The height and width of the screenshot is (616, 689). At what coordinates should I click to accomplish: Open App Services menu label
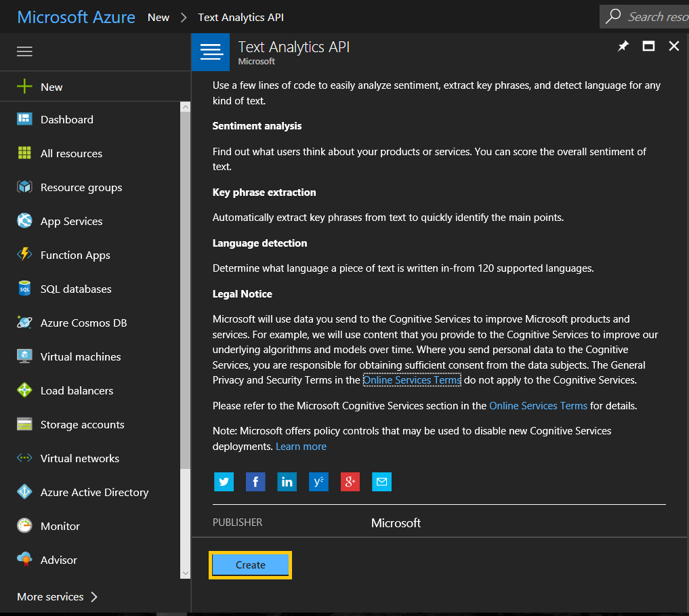pyautogui.click(x=71, y=222)
